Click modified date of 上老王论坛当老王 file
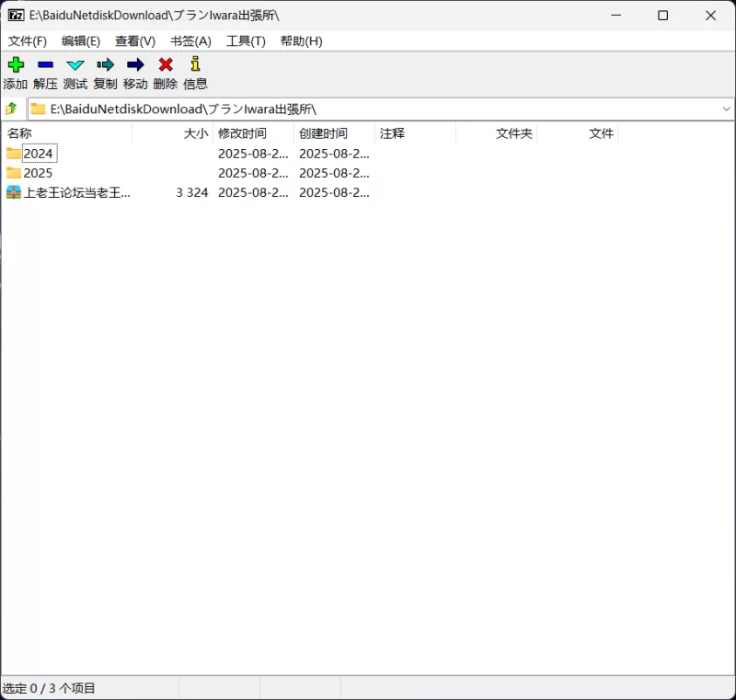This screenshot has height=700, width=736. tap(254, 192)
